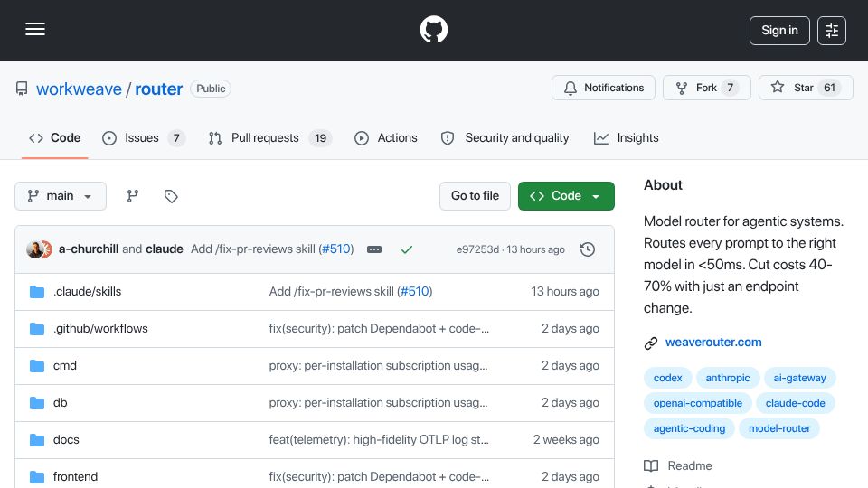The width and height of the screenshot is (868, 488).
Task: Show the commit status checkmark details
Action: tap(407, 249)
